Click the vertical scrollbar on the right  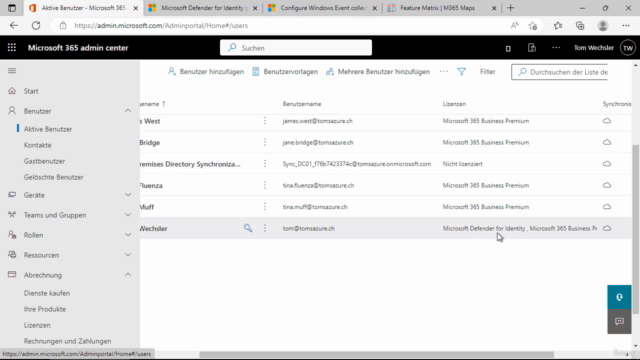(x=636, y=229)
